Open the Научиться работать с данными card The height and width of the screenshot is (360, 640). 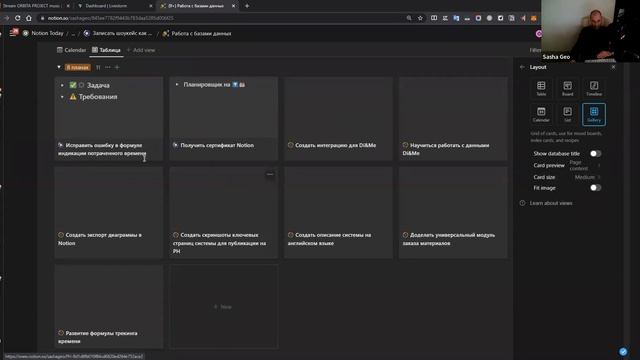pos(453,118)
